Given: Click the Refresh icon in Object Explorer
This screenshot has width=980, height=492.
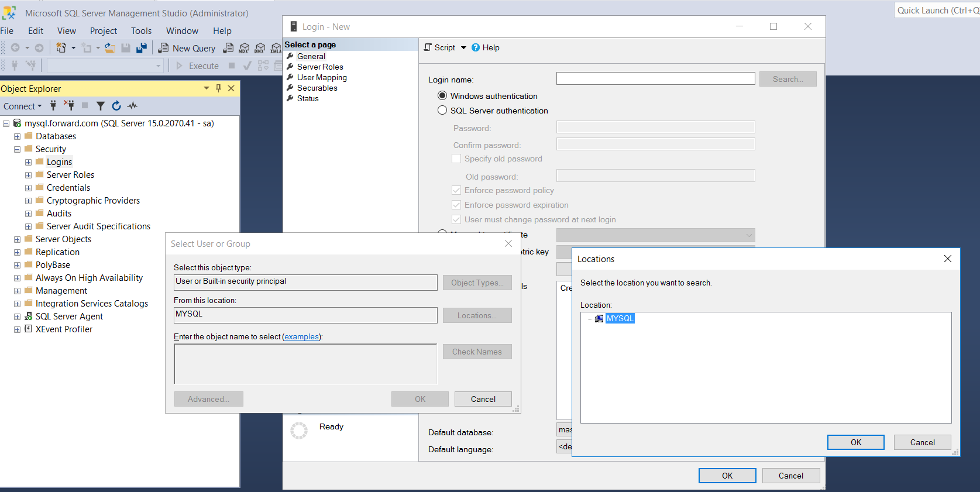Looking at the screenshot, I should [x=116, y=105].
